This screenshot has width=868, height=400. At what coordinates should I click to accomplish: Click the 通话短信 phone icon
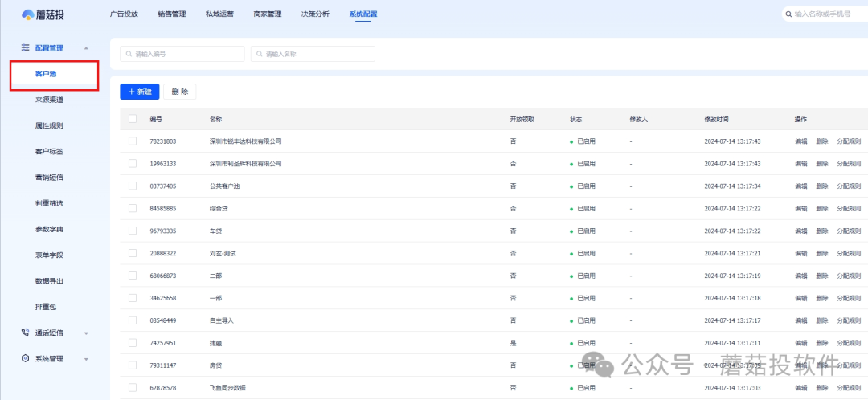(x=26, y=333)
